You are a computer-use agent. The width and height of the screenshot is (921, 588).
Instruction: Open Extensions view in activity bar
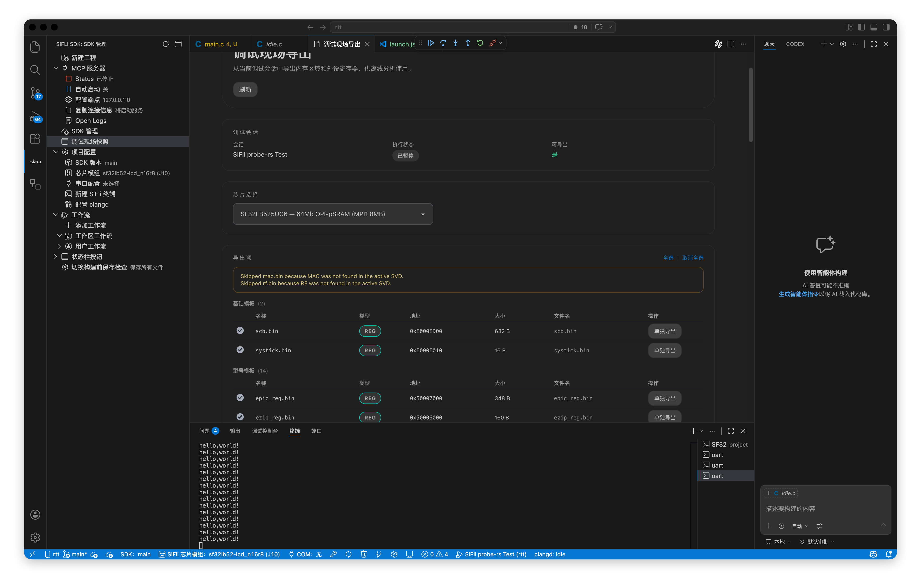pos(35,138)
